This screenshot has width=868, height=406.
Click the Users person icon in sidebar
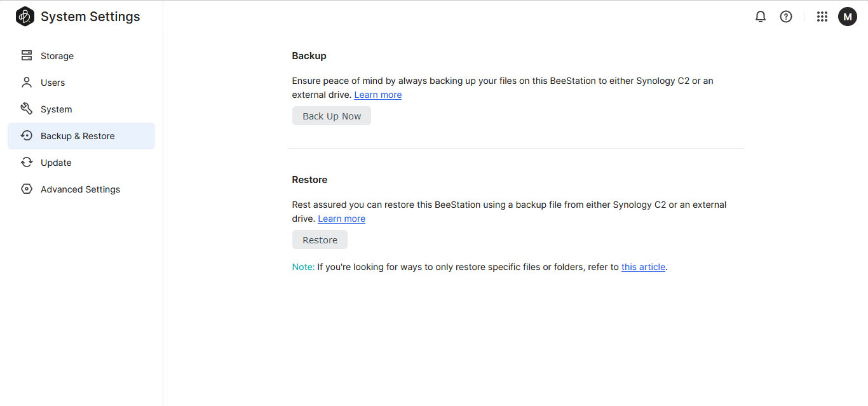click(27, 83)
